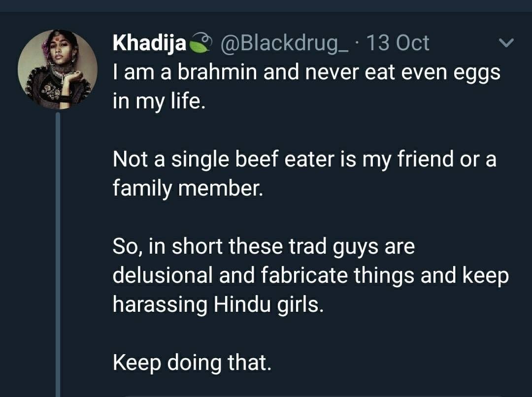
Task: Click the line starting 'So, in short'
Action: pyautogui.click(x=264, y=246)
